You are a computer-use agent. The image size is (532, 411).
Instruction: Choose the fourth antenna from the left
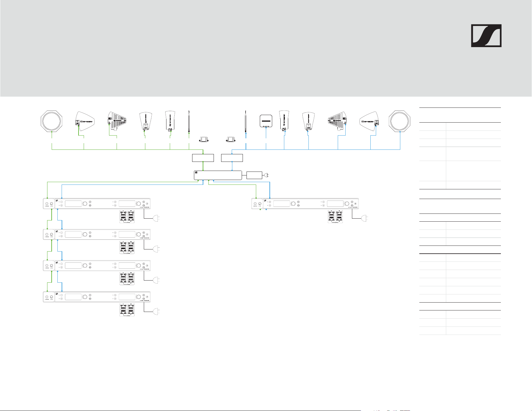pyautogui.click(x=145, y=122)
